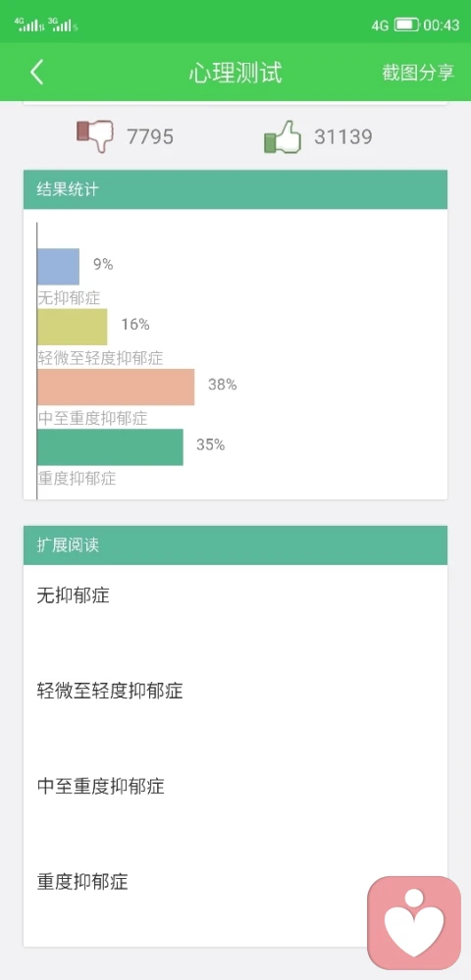Select the blue 9% bar
This screenshot has height=980, width=471.
click(58, 267)
